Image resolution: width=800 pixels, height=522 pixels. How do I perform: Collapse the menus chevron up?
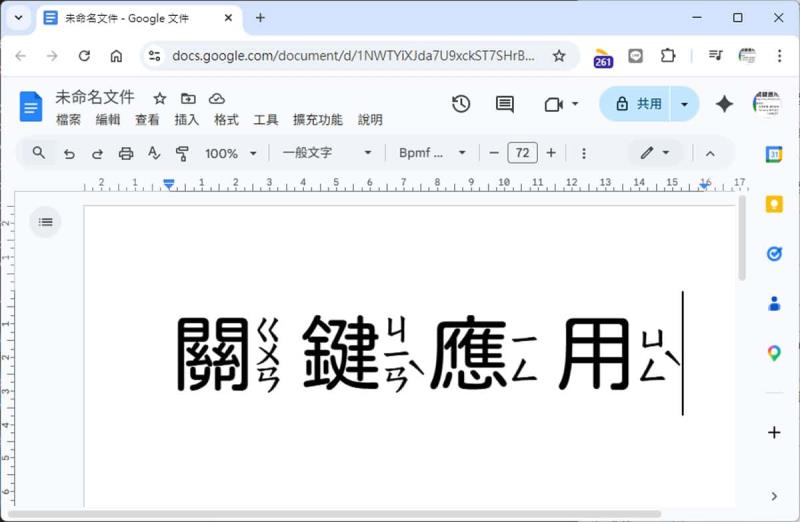[x=710, y=153]
